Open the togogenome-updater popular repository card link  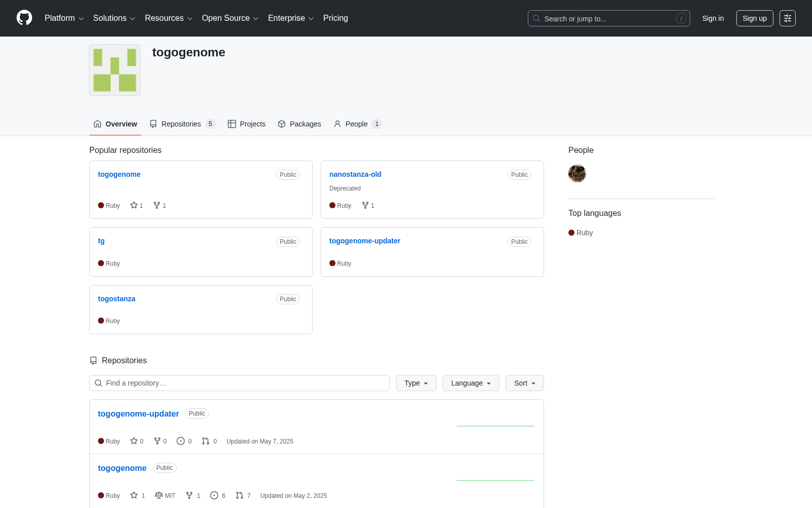365,241
